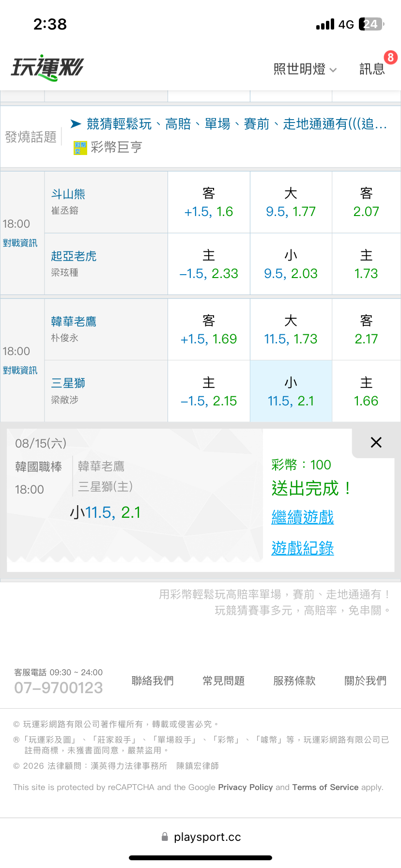The image size is (401, 868).
Task: Tap the battery indicator in the status bar
Action: click(x=371, y=24)
